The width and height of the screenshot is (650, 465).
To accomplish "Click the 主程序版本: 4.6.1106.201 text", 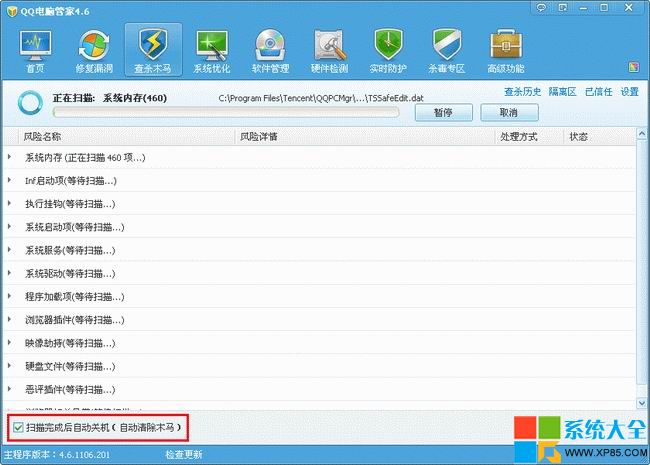I will [x=57, y=455].
